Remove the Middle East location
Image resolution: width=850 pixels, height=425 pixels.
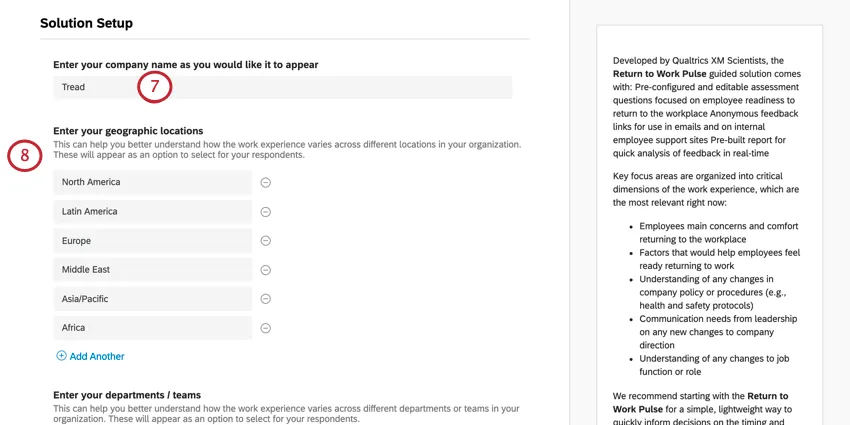click(x=266, y=270)
